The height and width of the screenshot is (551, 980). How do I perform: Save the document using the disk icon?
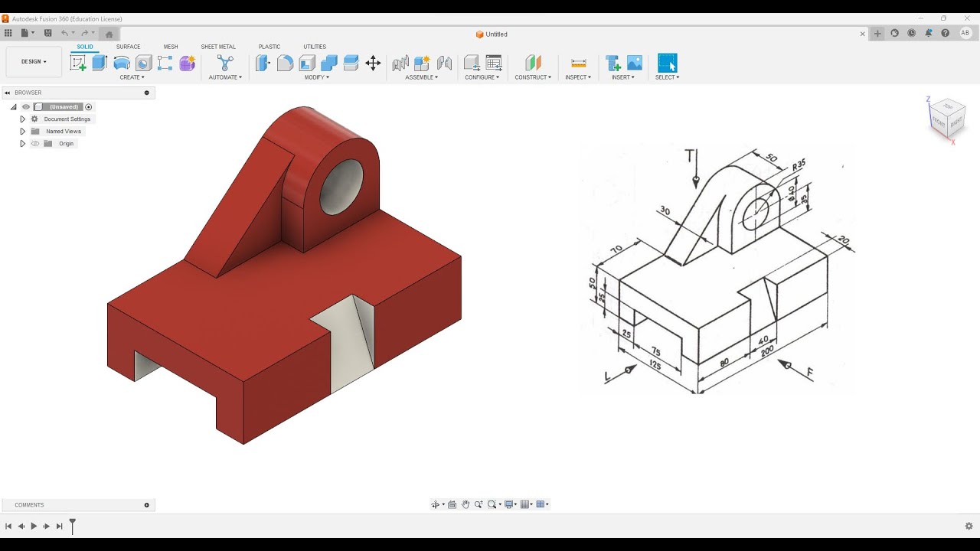pos(47,33)
